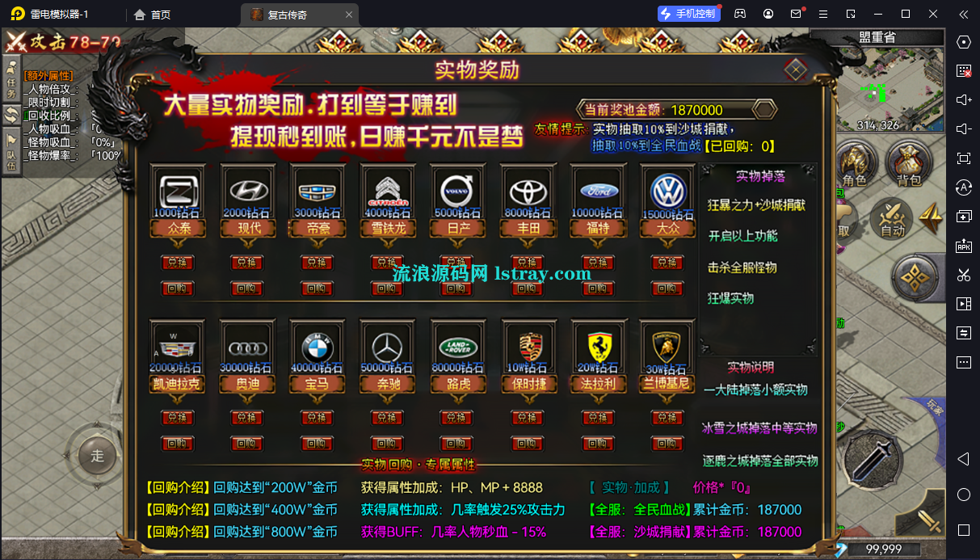Open the mail messages icon

tap(797, 14)
